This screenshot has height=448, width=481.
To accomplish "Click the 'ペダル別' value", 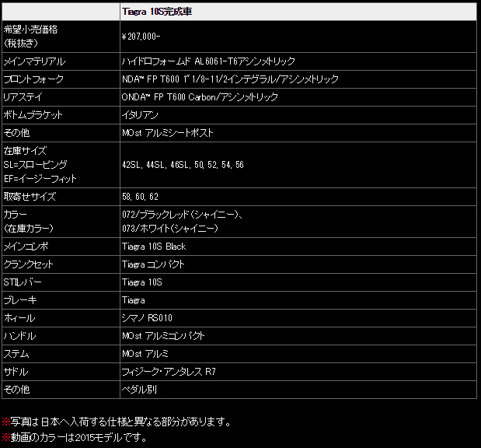I will [x=139, y=390].
